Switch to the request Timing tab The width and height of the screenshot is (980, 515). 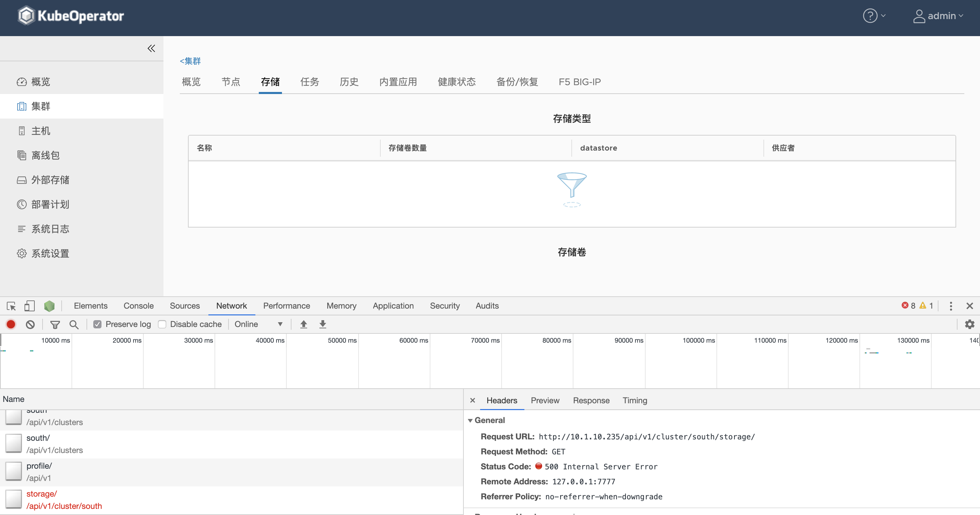635,401
